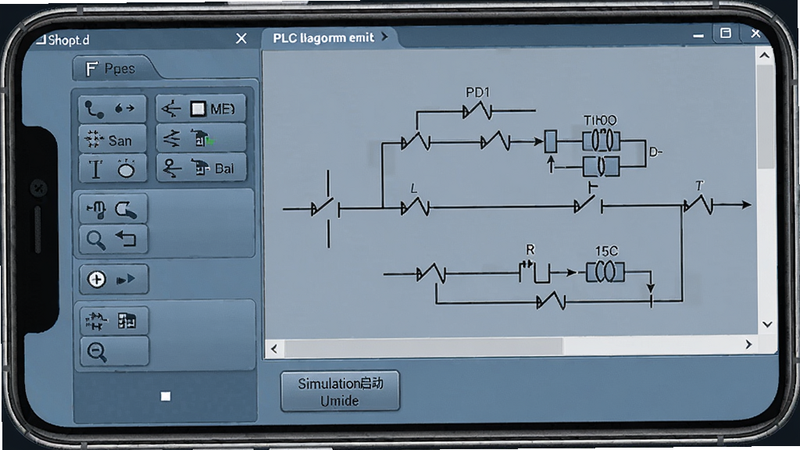Open the grid block layout icon
The image size is (800, 450).
(127, 320)
